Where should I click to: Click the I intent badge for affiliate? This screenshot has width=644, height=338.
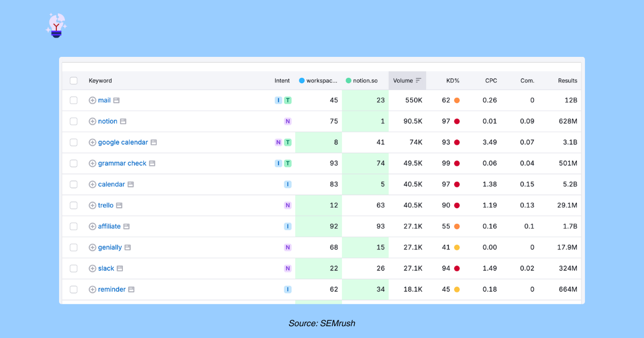(288, 226)
